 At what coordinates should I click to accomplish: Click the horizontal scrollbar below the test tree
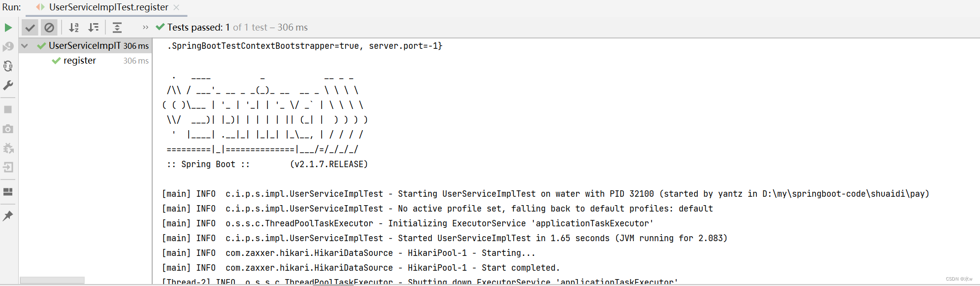pyautogui.click(x=53, y=280)
